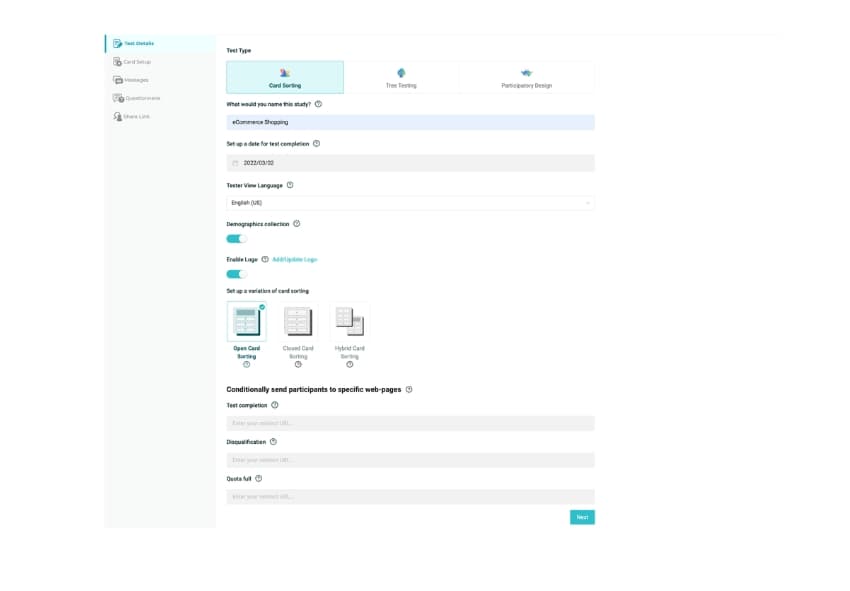Turn off the Enable Logo switch

(x=236, y=273)
